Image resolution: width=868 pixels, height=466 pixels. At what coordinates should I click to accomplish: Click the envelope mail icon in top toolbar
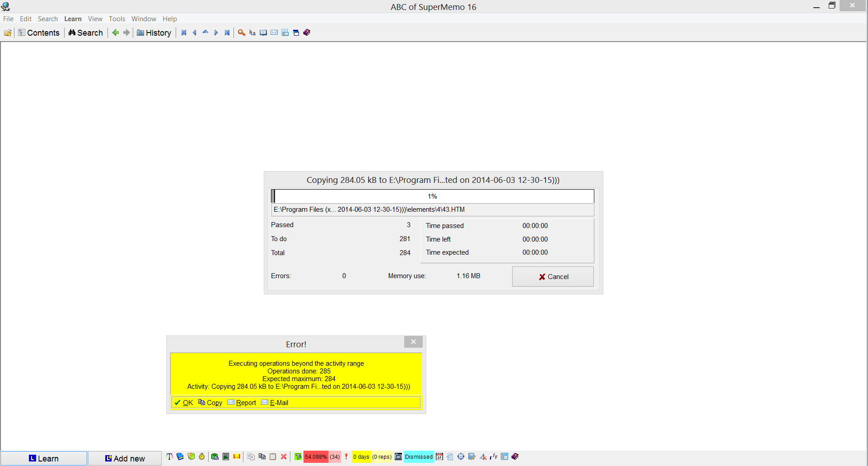274,33
